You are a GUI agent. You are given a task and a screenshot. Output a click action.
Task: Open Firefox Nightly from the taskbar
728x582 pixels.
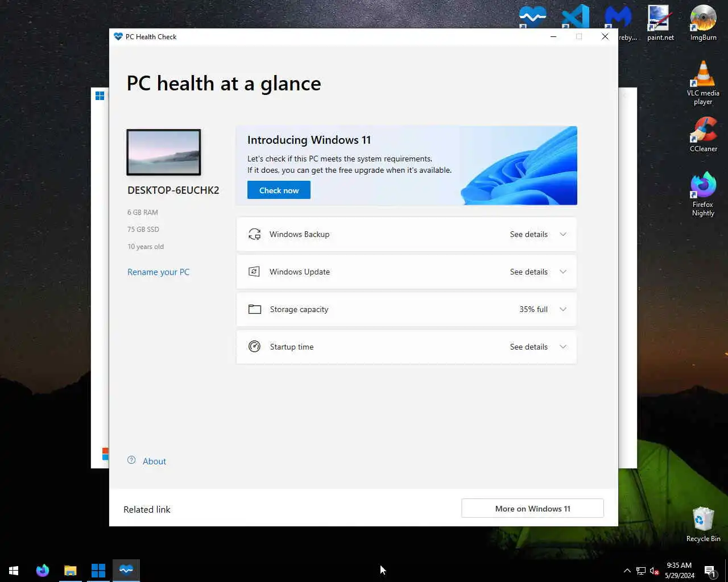pos(43,570)
